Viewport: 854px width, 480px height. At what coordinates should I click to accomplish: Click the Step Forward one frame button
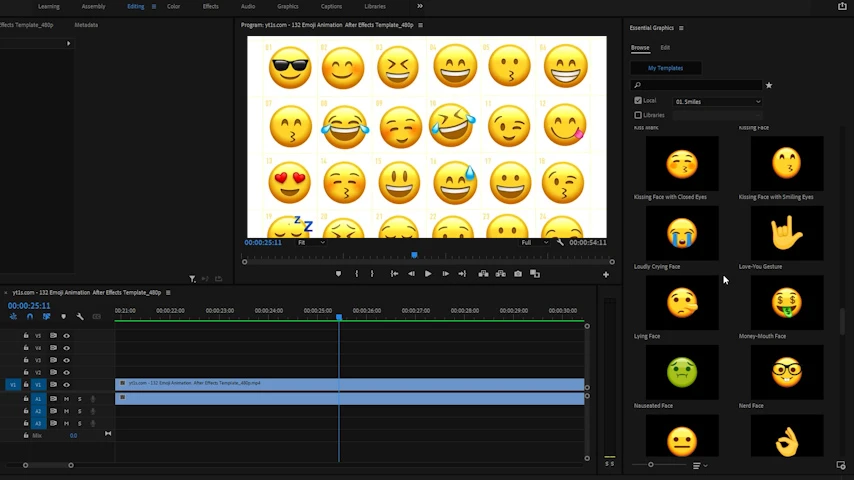coord(445,274)
